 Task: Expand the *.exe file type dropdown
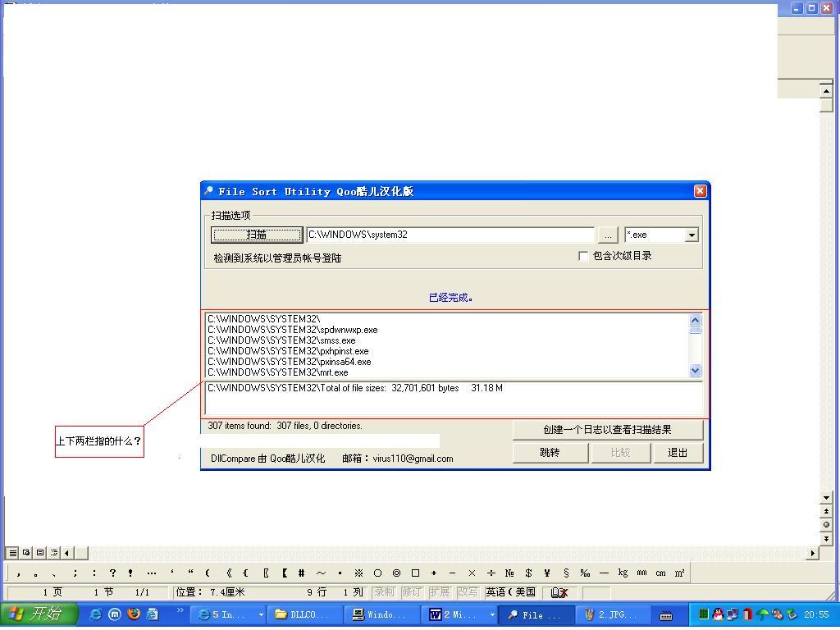[x=692, y=235]
